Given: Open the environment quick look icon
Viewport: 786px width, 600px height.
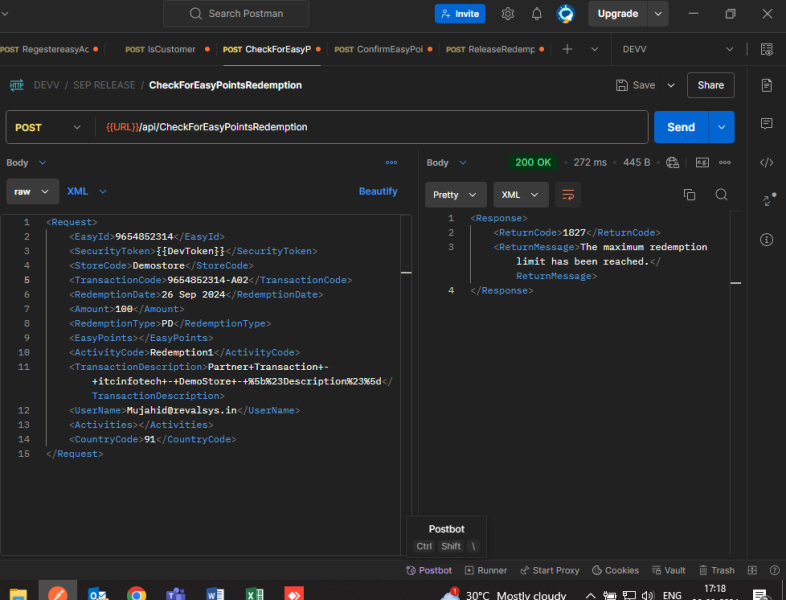Looking at the screenshot, I should coord(766,49).
